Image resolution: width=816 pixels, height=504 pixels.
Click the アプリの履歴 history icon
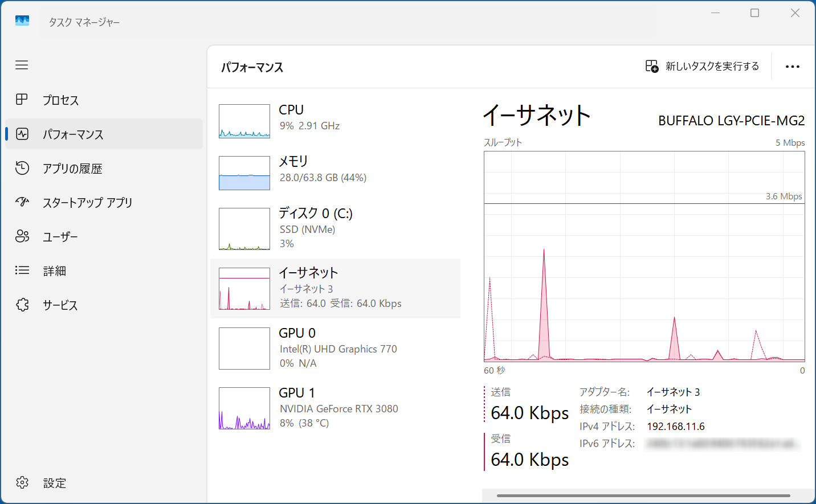pos(22,168)
